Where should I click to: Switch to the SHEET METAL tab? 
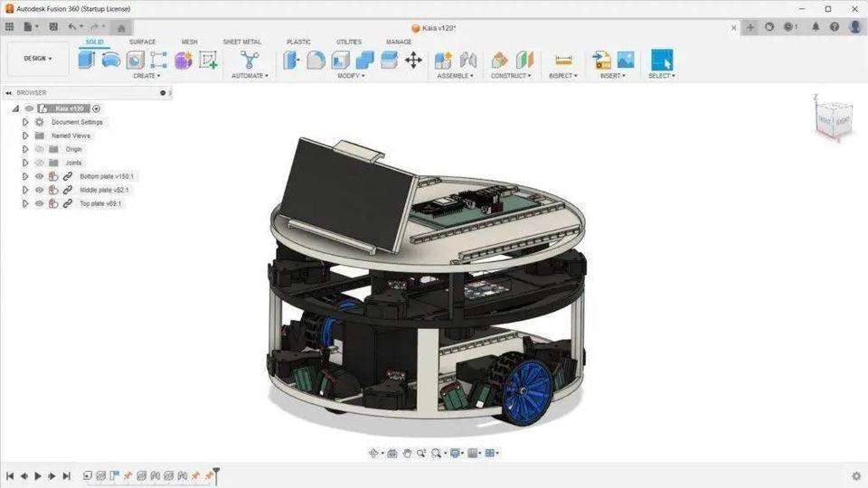(242, 42)
